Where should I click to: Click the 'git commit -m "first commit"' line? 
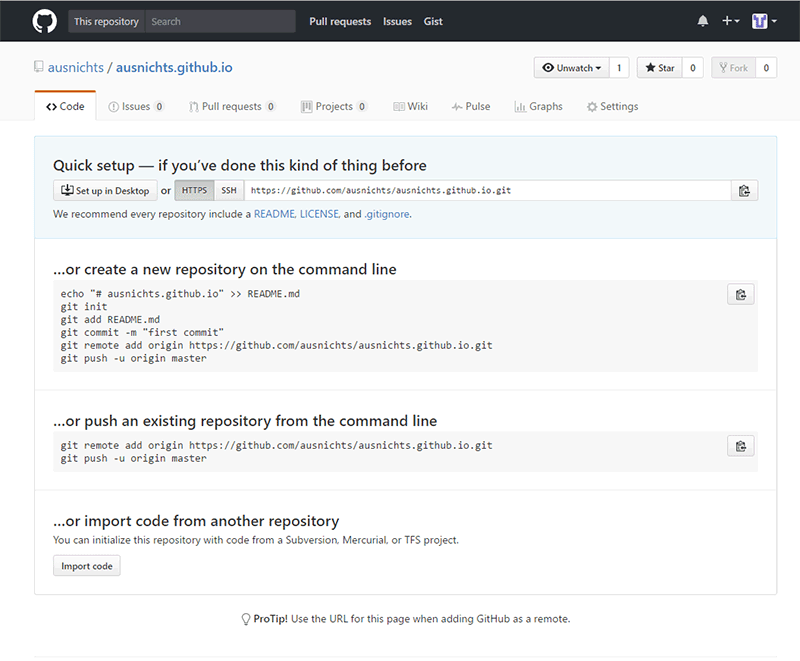pyautogui.click(x=142, y=333)
